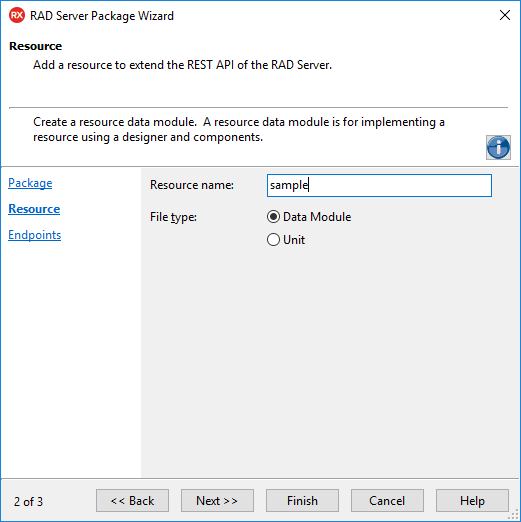Viewport: 521px width, 522px height.
Task: Close the RAD Server Package Wizard
Action: pos(505,15)
